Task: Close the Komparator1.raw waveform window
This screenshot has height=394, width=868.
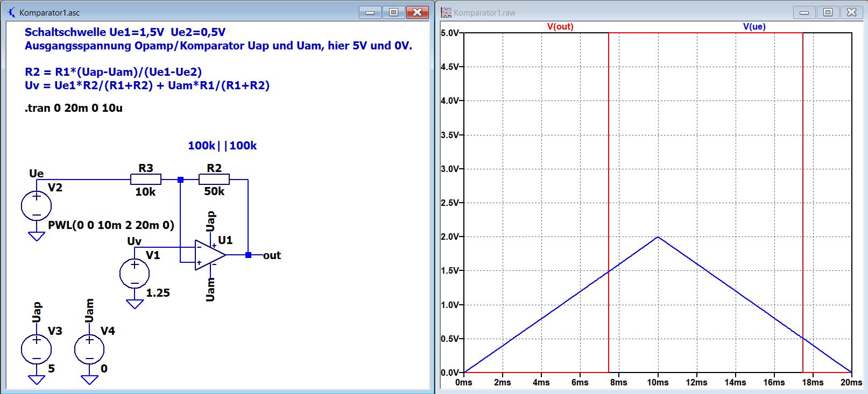Action: click(x=851, y=12)
